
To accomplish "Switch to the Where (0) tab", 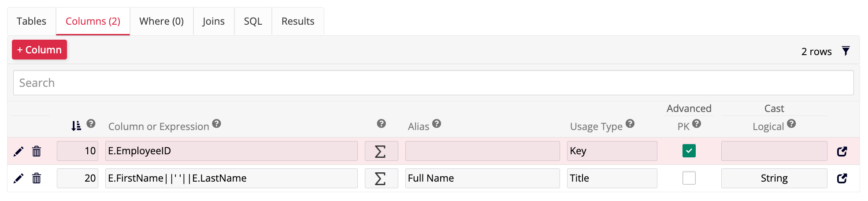I will tap(161, 21).
